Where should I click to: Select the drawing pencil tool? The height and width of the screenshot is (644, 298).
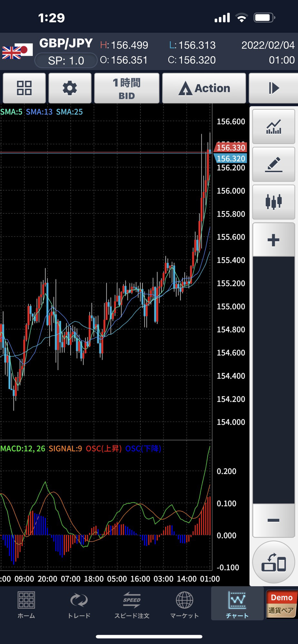click(273, 164)
